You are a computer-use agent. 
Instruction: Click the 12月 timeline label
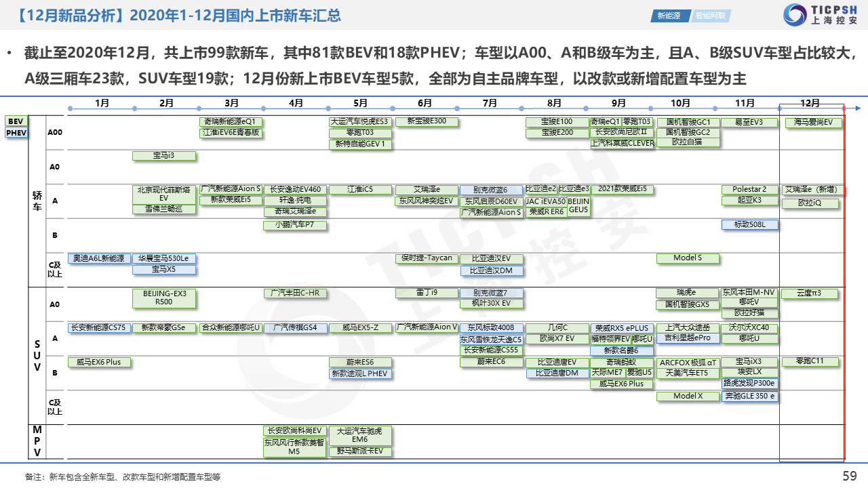tap(810, 103)
